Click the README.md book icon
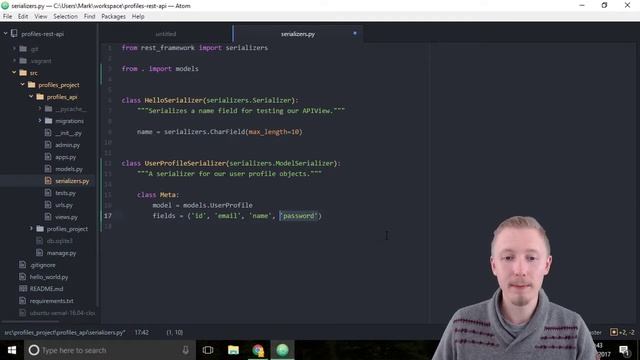Image resolution: width=640 pixels, height=360 pixels. tap(23, 289)
